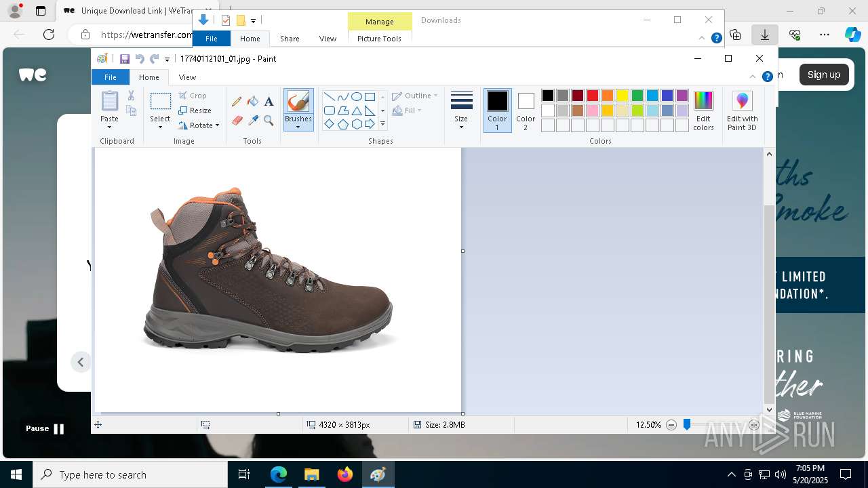This screenshot has height=488, width=868.
Task: Click the Redo arrow in Paint title bar
Action: pos(155,59)
